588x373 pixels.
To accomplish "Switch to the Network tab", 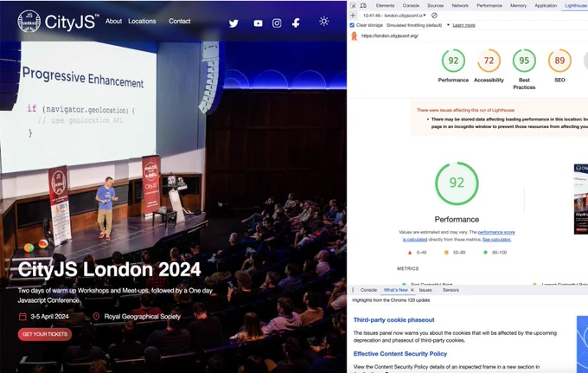I will (x=460, y=6).
